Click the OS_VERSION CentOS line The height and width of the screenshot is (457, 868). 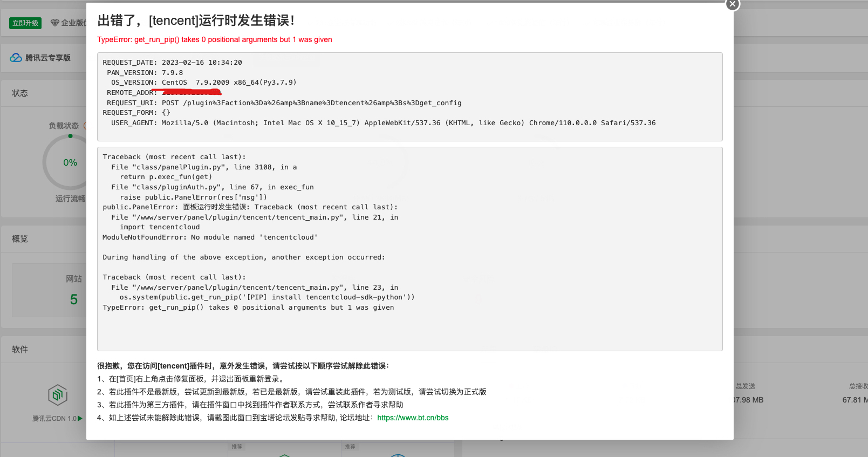tap(204, 83)
